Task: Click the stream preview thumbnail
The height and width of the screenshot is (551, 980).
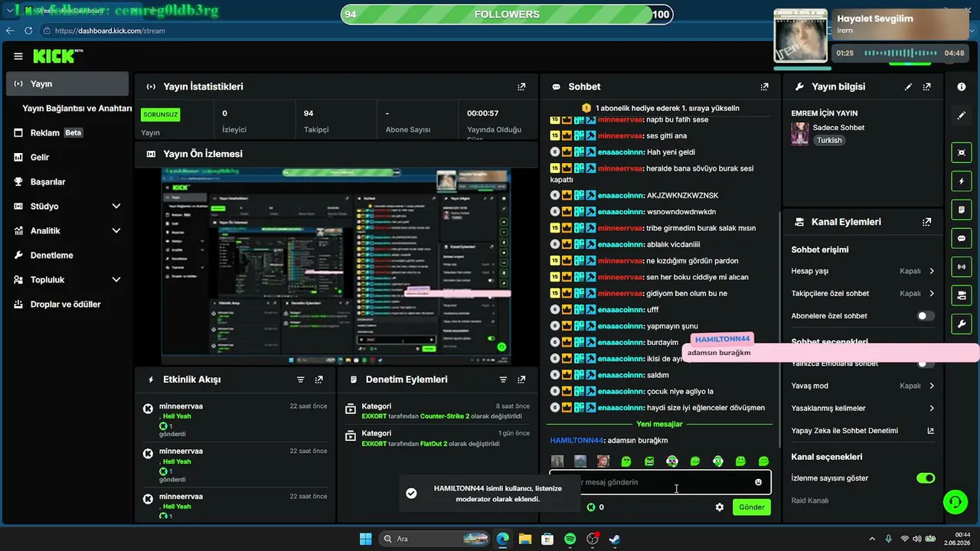Action: pyautogui.click(x=336, y=266)
